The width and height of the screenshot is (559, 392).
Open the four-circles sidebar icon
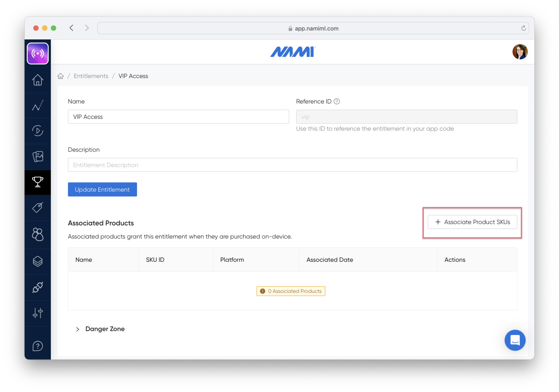(x=38, y=234)
